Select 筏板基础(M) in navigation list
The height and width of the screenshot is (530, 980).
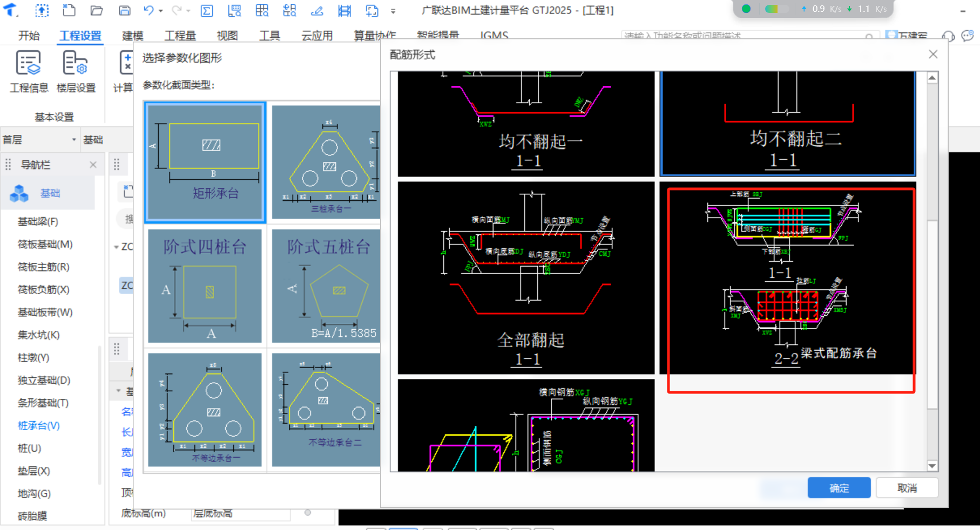45,244
